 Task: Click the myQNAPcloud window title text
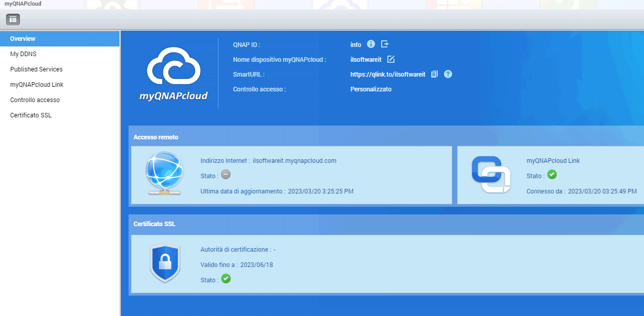pos(23,4)
